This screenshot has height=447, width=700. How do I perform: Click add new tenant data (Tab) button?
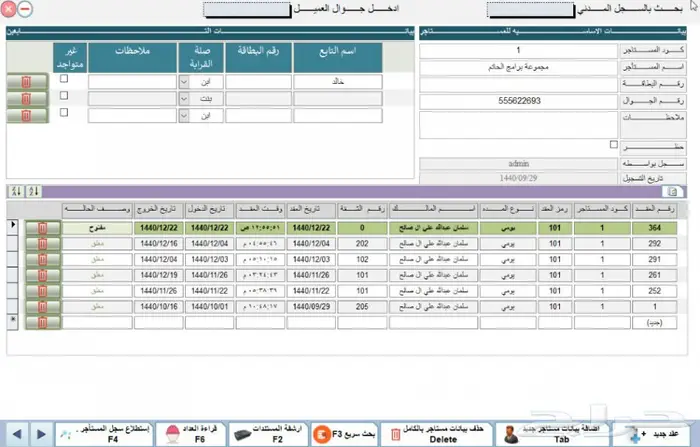coord(553,434)
